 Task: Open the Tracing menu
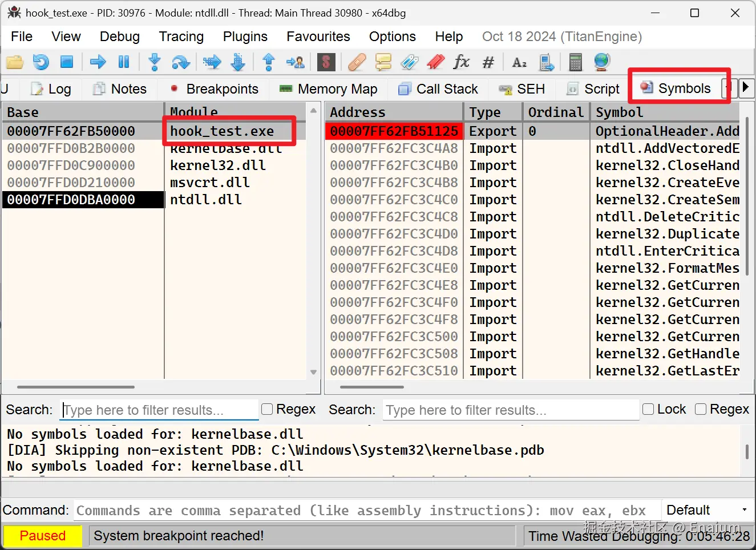tap(181, 37)
